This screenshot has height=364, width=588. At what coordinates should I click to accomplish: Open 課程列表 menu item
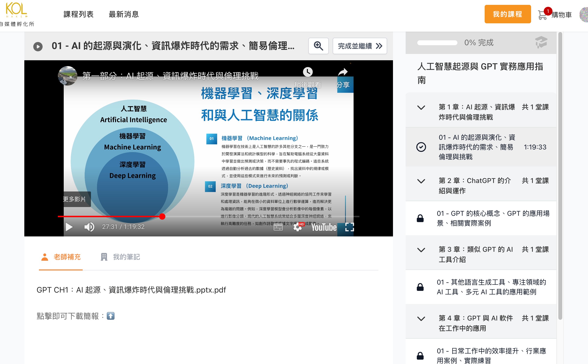pyautogui.click(x=79, y=14)
